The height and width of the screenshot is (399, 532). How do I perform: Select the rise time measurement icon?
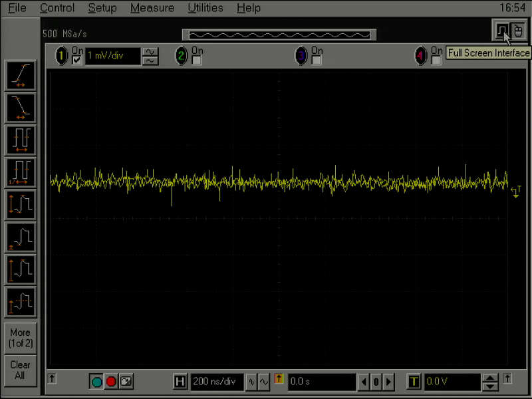[x=20, y=75]
